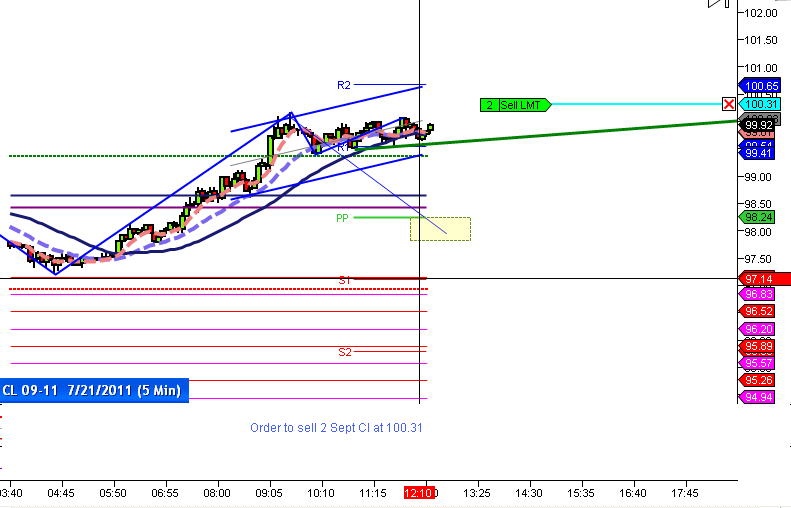
Task: Click the 98.50 price axis label
Action: (758, 204)
